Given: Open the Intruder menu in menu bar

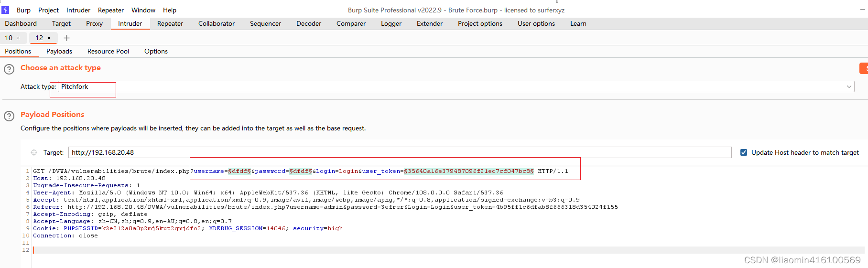Looking at the screenshot, I should pos(78,10).
